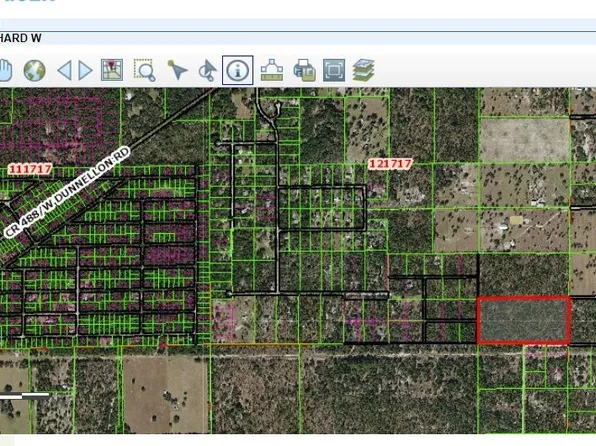The height and width of the screenshot is (446, 596).
Task: Open the map pin locate tool
Action: click(112, 70)
